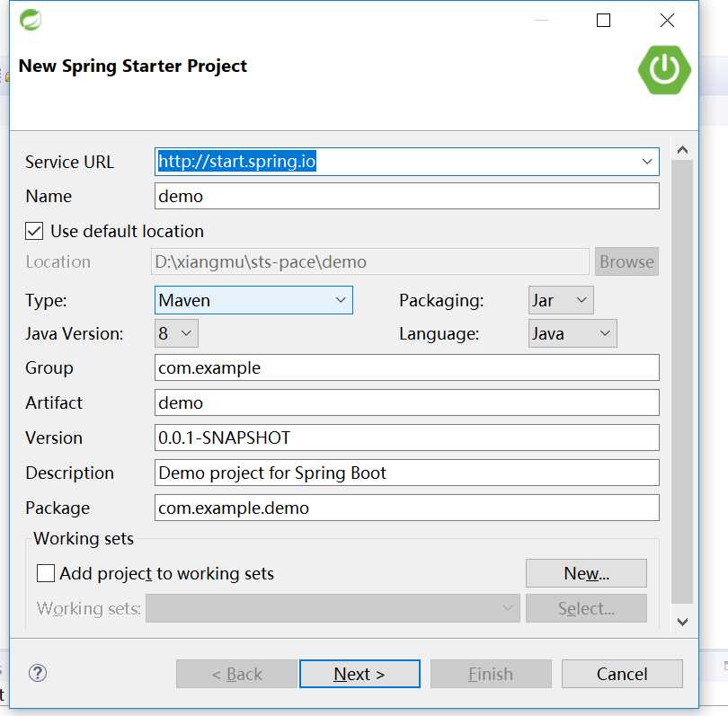
Task: Open the Language dropdown showing Java
Action: coord(573,333)
